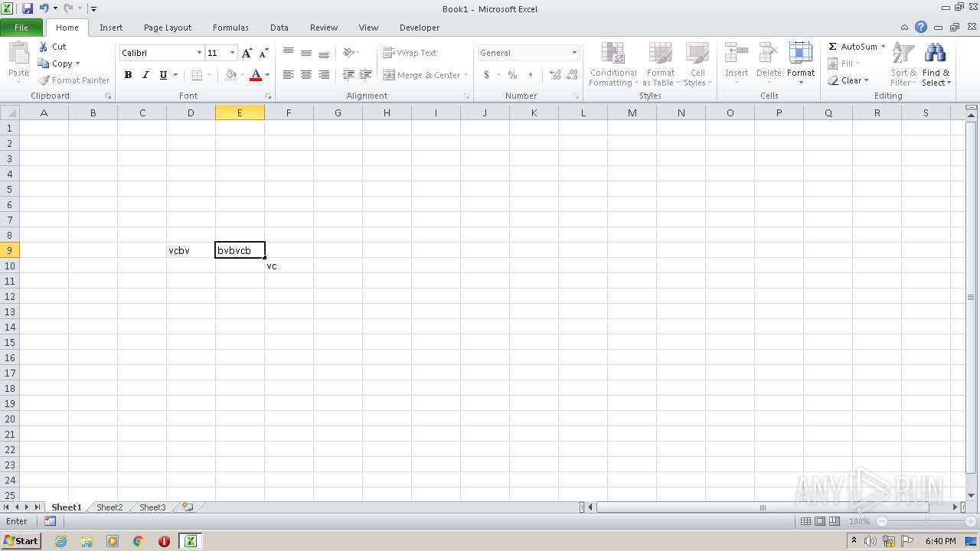Image resolution: width=980 pixels, height=551 pixels.
Task: Switch to the Developer tab
Action: coord(420,28)
